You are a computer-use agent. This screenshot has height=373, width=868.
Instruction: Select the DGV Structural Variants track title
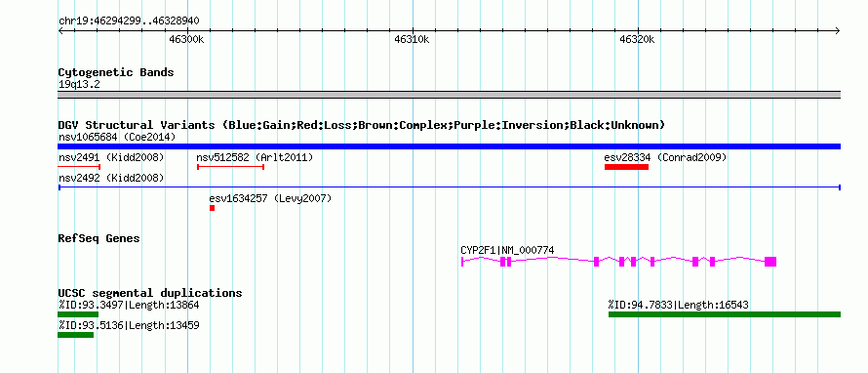click(362, 125)
